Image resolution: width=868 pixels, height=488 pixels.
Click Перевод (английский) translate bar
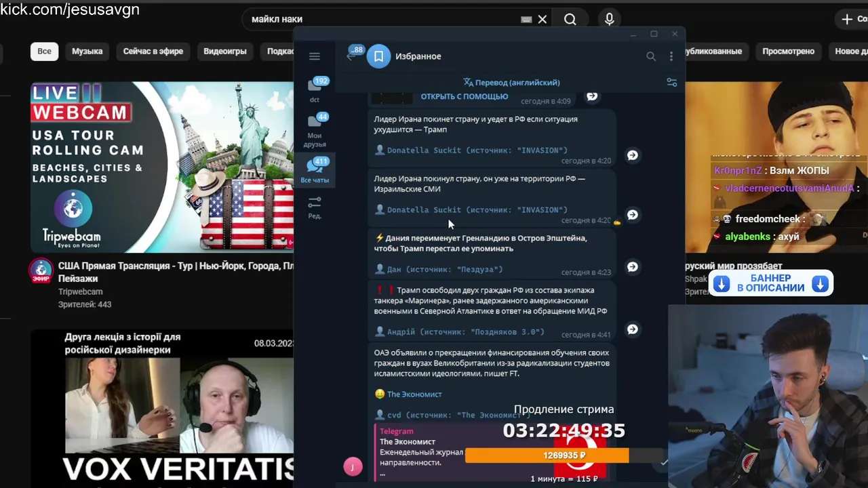[512, 82]
